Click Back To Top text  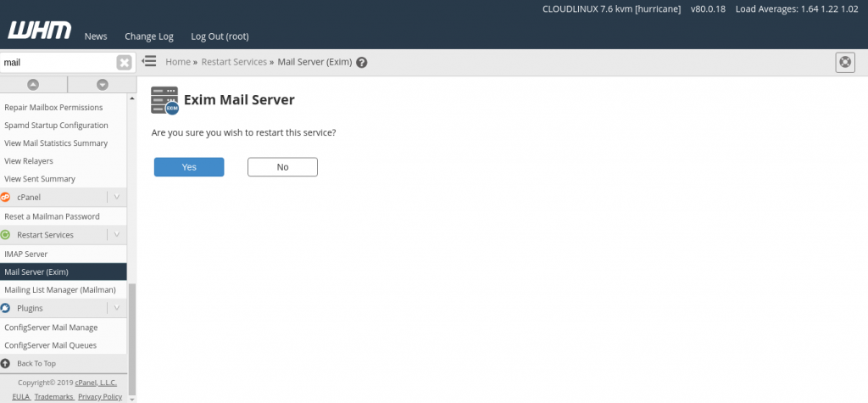[x=36, y=364]
